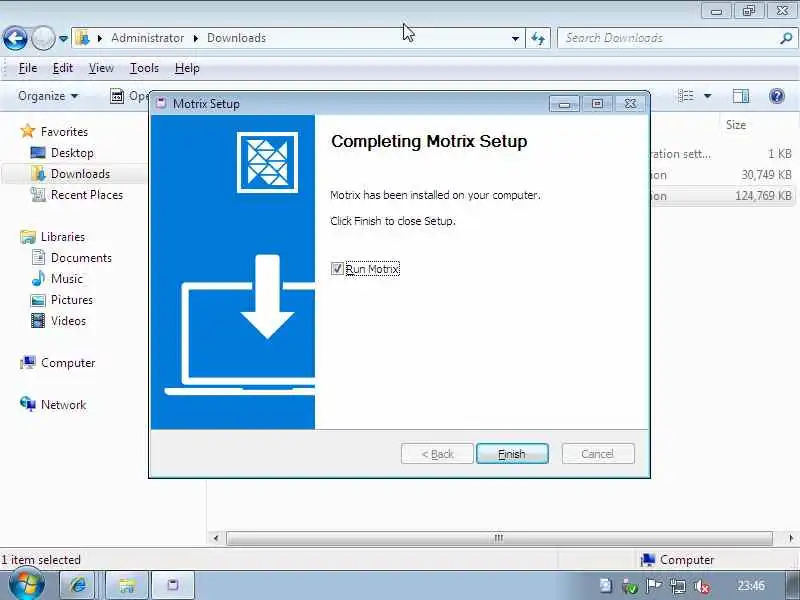Open Videos library
The width and height of the screenshot is (800, 600).
68,320
